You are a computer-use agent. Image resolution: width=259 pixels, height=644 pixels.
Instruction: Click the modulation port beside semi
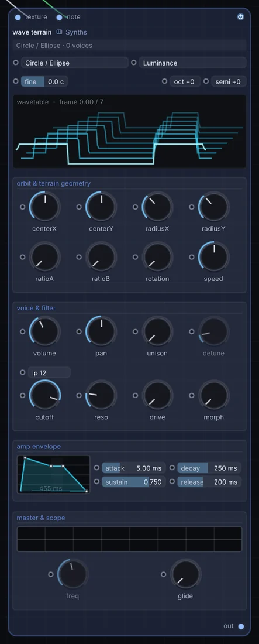(206, 81)
